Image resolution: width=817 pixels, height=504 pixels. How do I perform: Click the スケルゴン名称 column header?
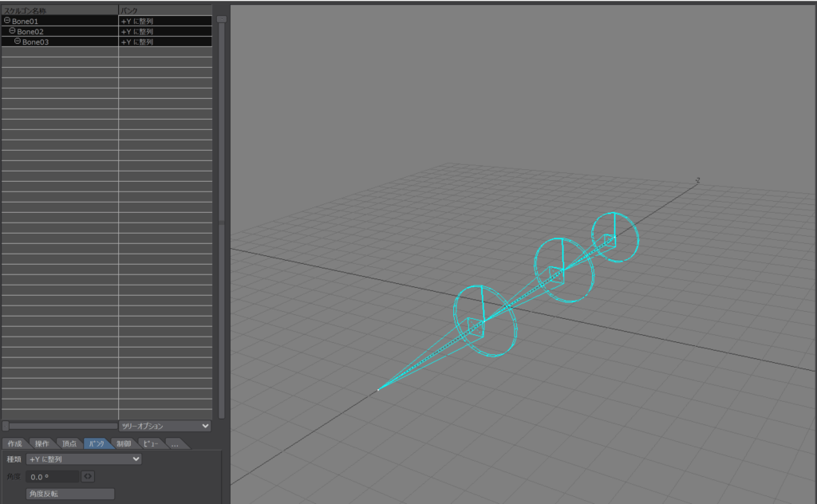click(x=60, y=10)
